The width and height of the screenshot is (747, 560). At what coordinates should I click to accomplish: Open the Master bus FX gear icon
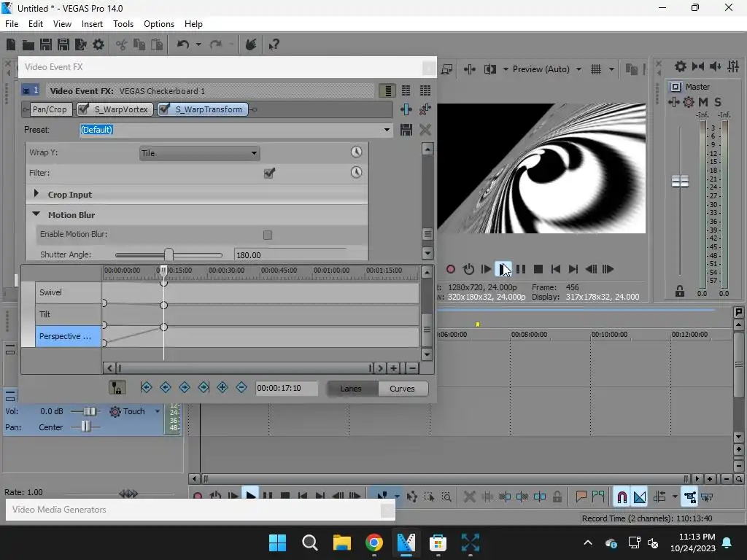tap(689, 102)
